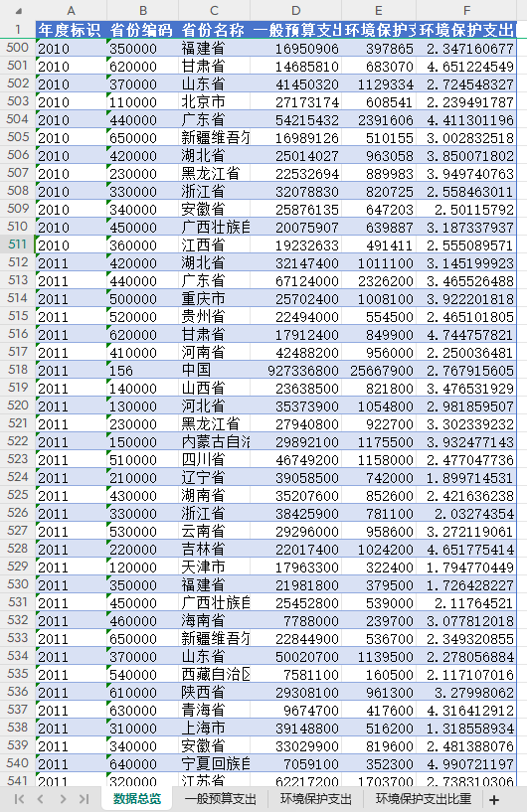Click cell with 福建省 in row 500
This screenshot has height=812, width=527.
point(214,48)
